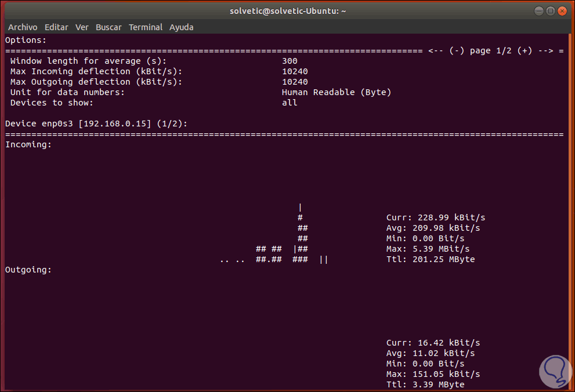Select Devices to show label
Screen dimensions: 575x392
[x=52, y=103]
